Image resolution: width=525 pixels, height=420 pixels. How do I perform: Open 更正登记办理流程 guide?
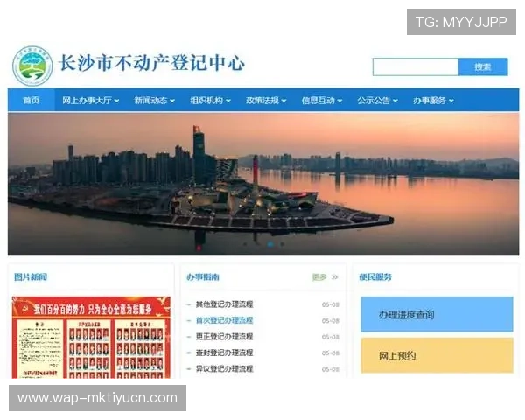click(224, 336)
